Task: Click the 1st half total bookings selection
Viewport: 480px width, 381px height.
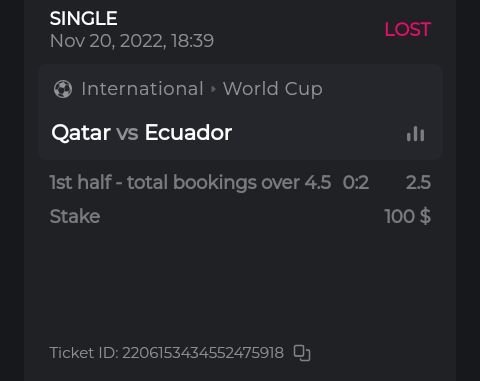Action: (190, 183)
